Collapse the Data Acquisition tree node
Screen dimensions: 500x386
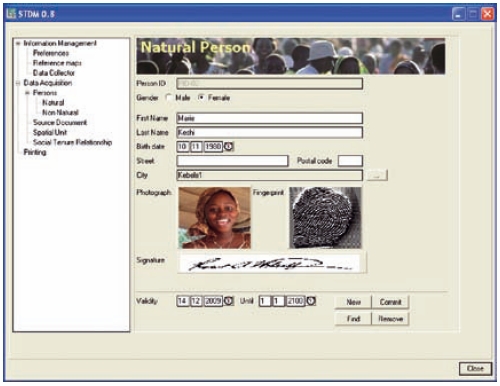tap(18, 83)
